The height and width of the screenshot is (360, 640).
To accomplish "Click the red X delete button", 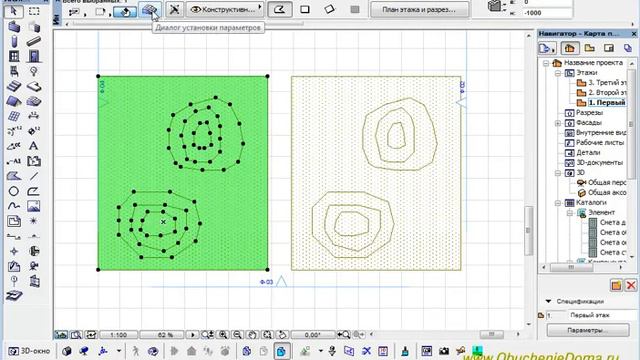I will [x=631, y=285].
